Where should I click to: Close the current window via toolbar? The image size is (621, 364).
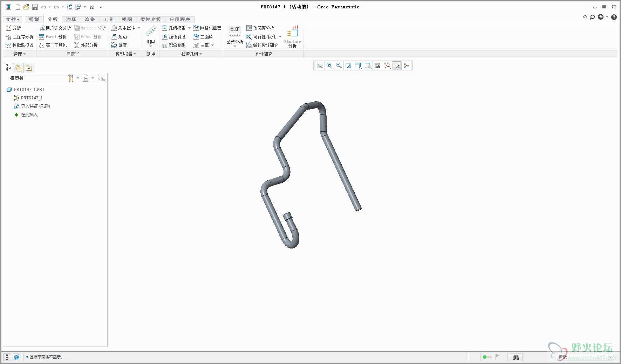(91, 7)
